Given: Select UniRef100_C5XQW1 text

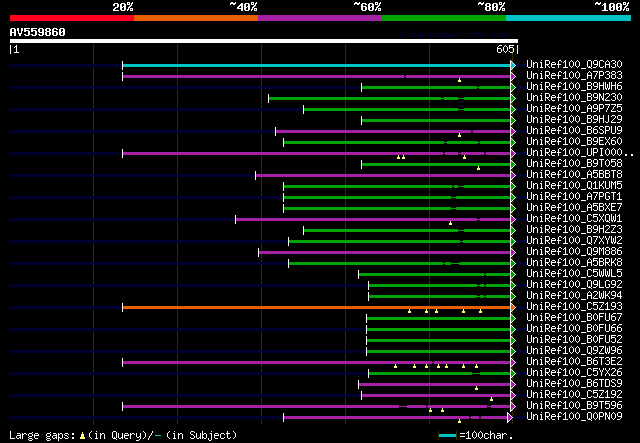Looking at the screenshot, I should pos(574,219).
